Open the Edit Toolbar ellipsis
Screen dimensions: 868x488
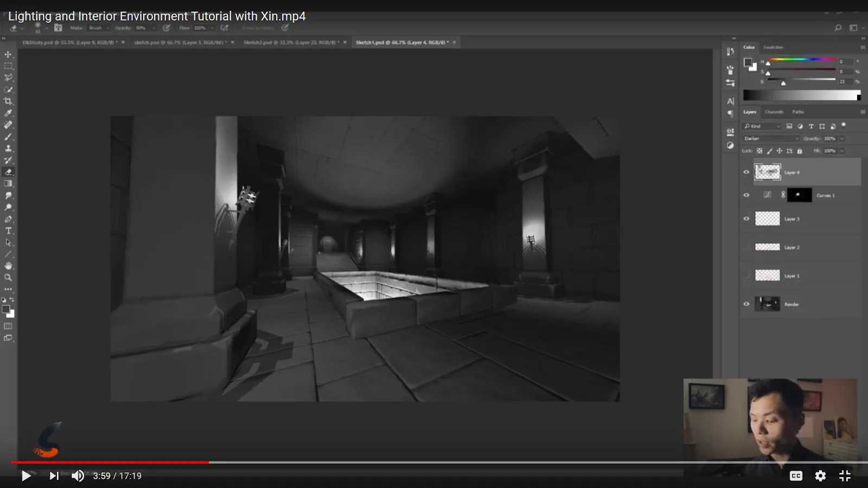[8, 289]
